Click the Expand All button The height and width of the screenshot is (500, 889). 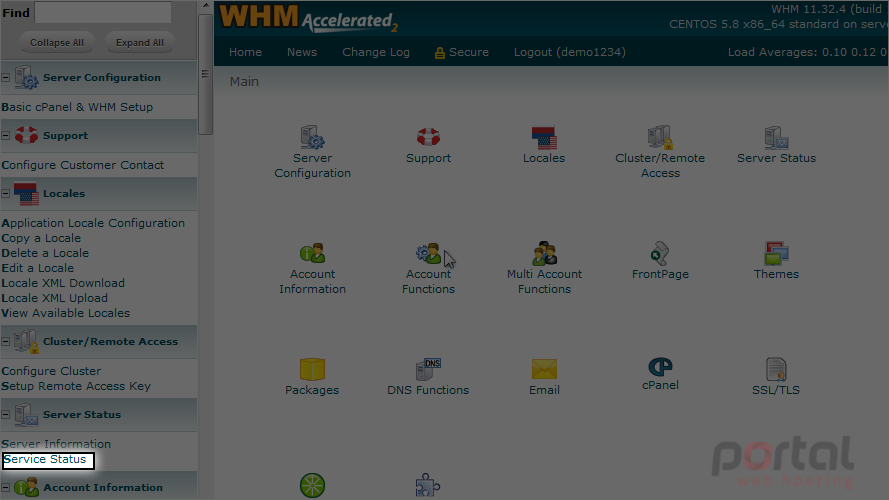(x=139, y=43)
